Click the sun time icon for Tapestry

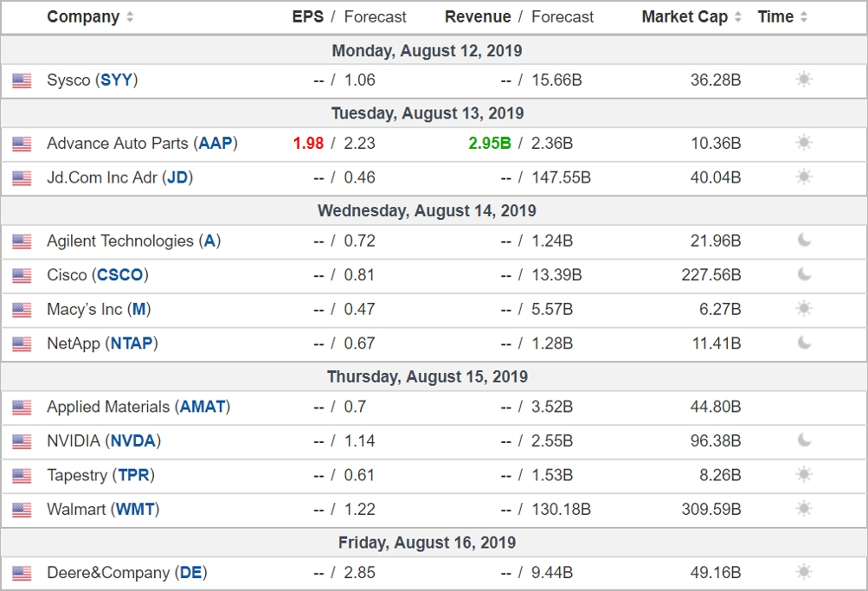click(x=804, y=474)
